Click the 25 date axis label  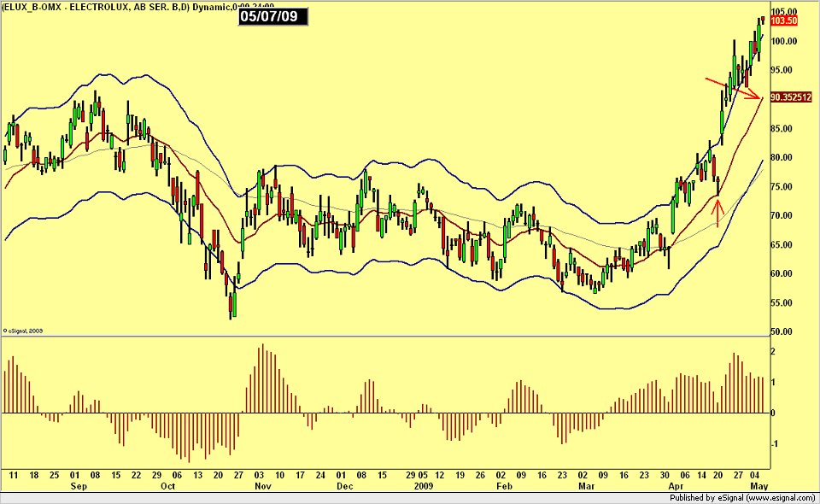pos(55,475)
